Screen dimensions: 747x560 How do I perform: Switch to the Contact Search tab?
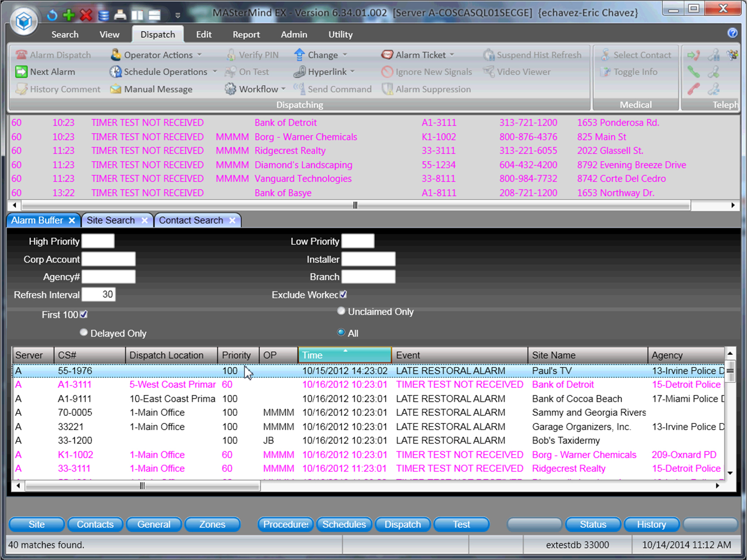(x=192, y=220)
